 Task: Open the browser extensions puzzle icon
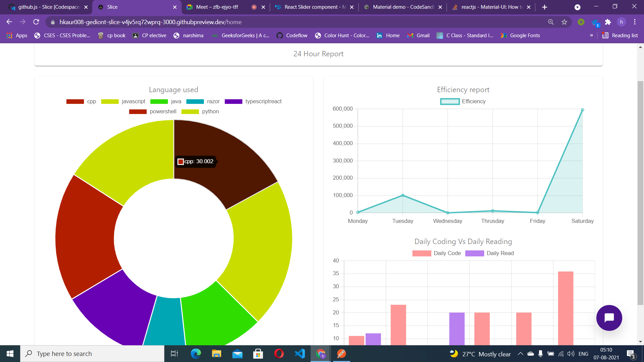(x=608, y=22)
